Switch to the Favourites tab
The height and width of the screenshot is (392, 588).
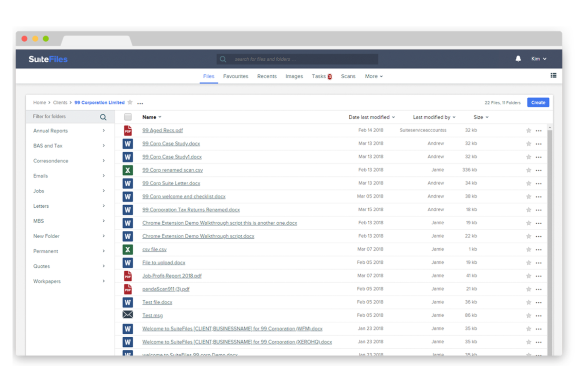pos(236,76)
